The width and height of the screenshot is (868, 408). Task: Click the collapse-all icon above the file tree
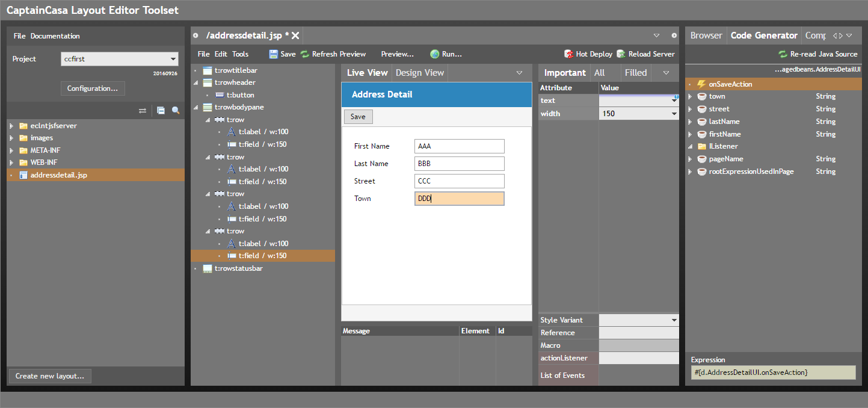pos(161,111)
